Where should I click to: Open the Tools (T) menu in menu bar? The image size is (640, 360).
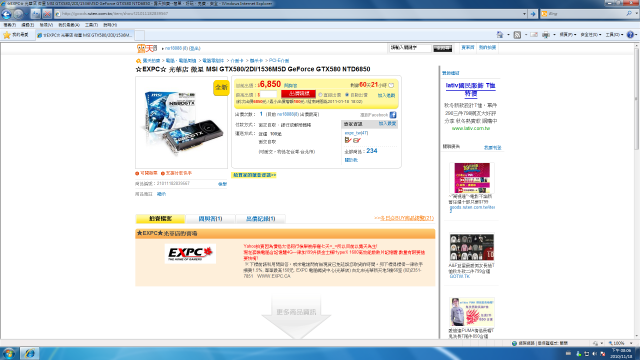tap(91, 25)
